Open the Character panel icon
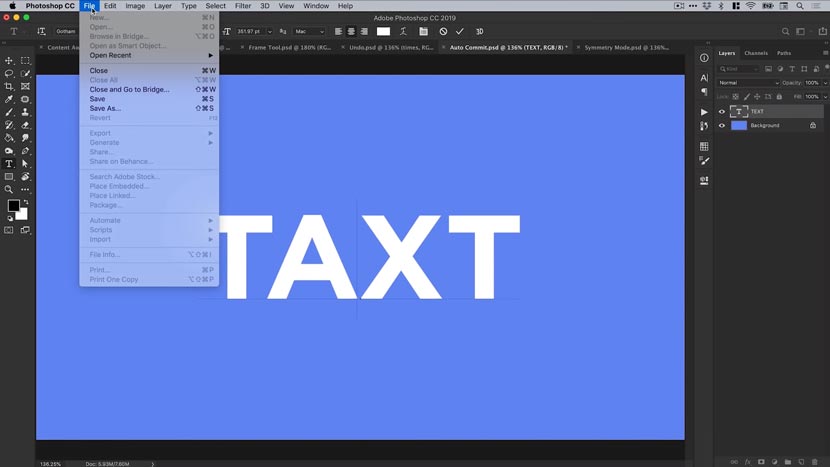This screenshot has width=830, height=467. click(x=704, y=77)
